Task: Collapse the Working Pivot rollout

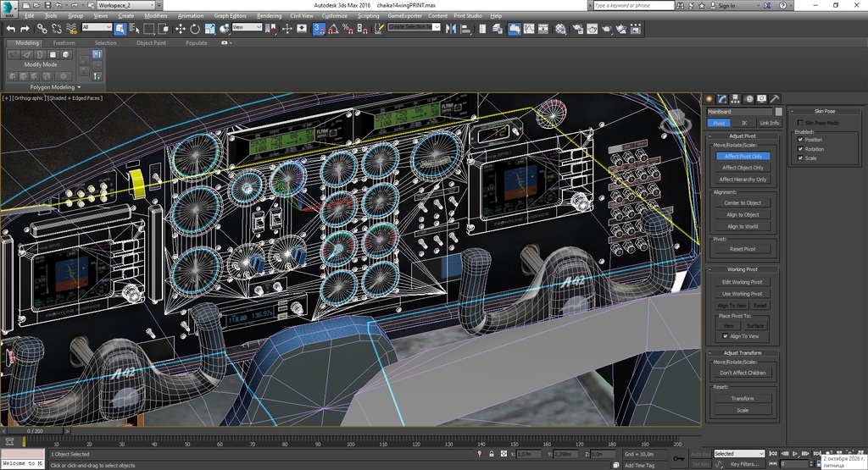Action: coord(743,269)
